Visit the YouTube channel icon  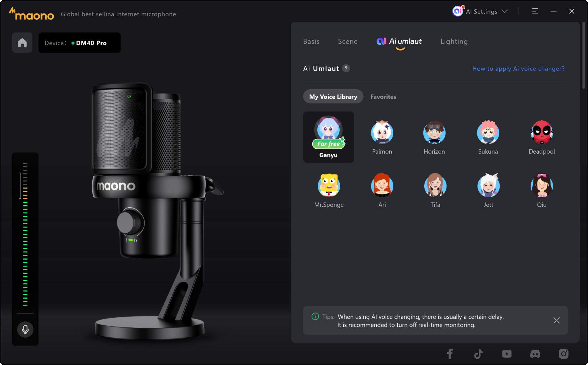coord(506,354)
